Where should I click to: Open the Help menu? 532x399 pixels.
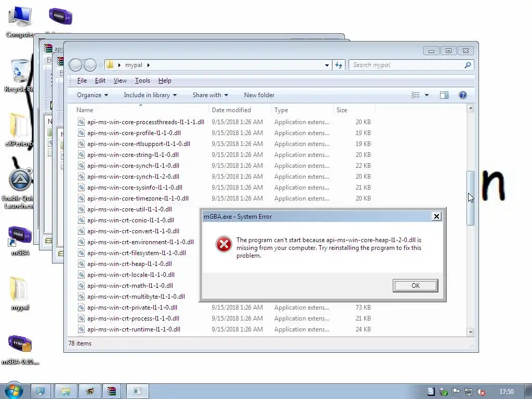165,81
